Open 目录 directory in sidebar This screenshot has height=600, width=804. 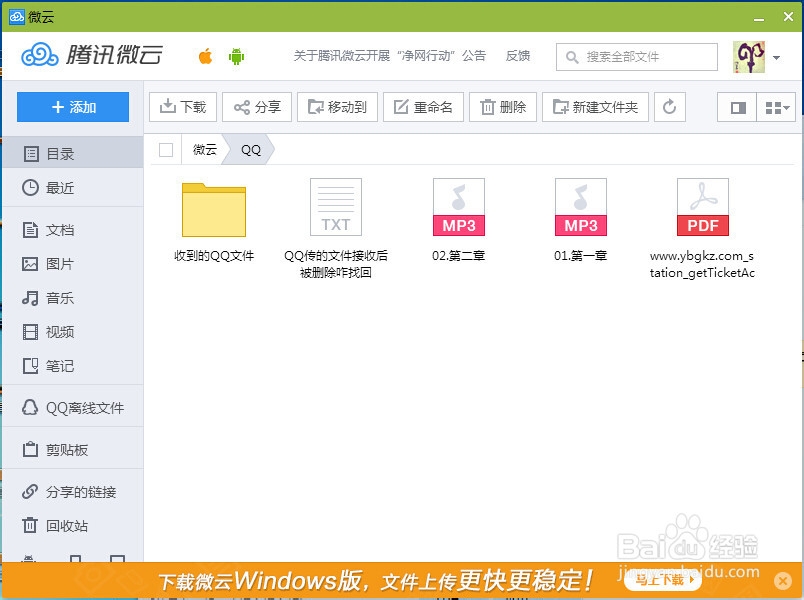point(73,153)
